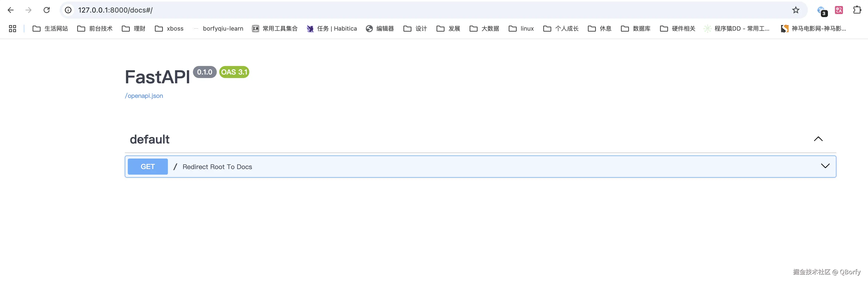The image size is (868, 283).
Task: Expand the Redirect Root To Docs endpoint
Action: pos(825,166)
